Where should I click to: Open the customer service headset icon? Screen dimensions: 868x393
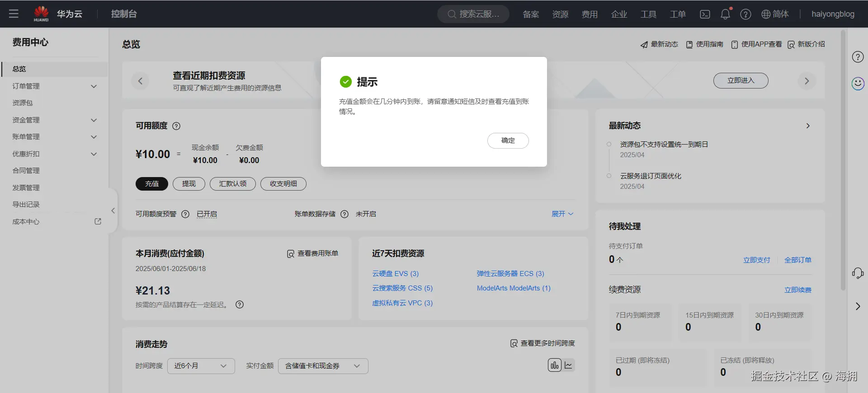click(858, 273)
